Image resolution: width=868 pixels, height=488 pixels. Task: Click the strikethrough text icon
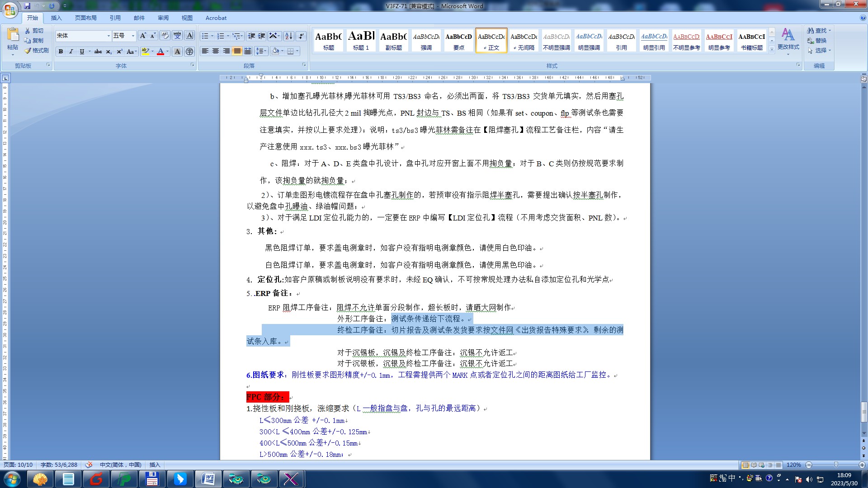(98, 52)
